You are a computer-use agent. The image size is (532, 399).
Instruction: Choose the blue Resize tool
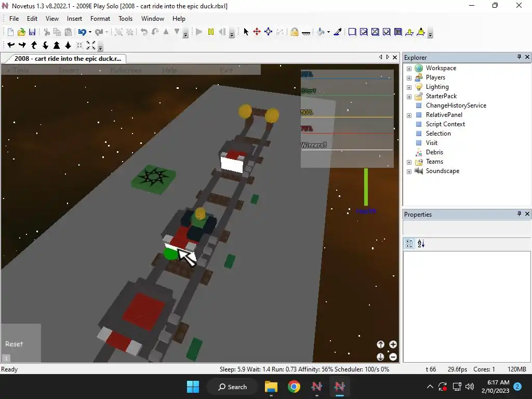[x=269, y=32]
